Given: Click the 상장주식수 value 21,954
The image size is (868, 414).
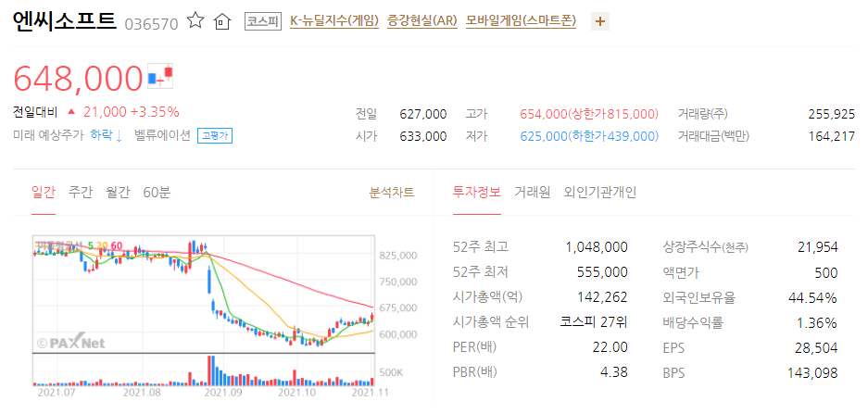Looking at the screenshot, I should click(818, 247).
